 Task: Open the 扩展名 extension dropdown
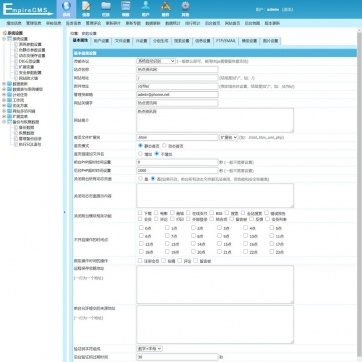(x=229, y=137)
